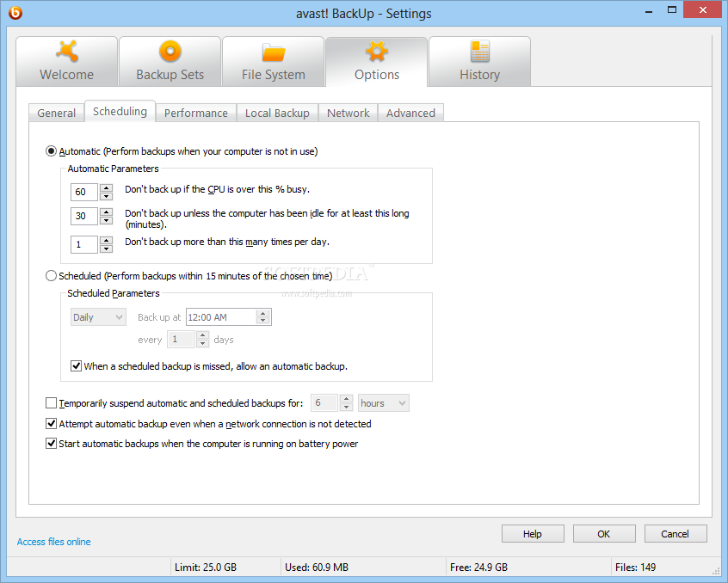
Task: Open the Access files online link
Action: [54, 541]
